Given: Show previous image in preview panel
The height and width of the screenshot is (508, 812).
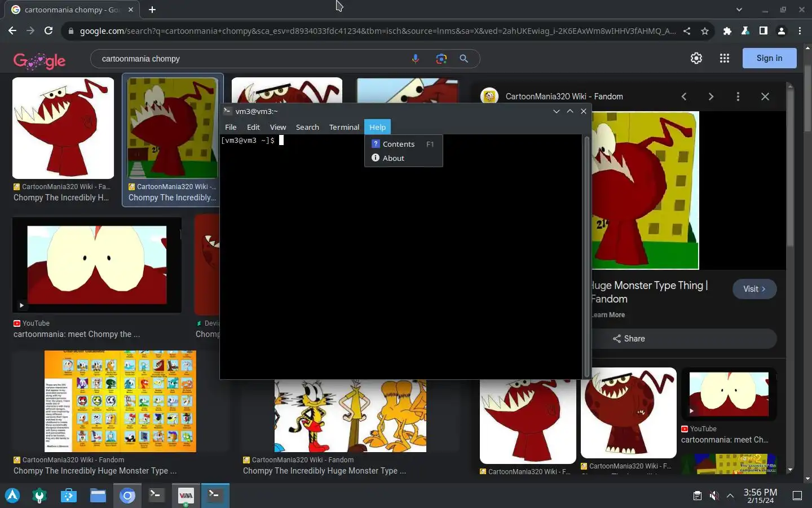Looking at the screenshot, I should 684,97.
